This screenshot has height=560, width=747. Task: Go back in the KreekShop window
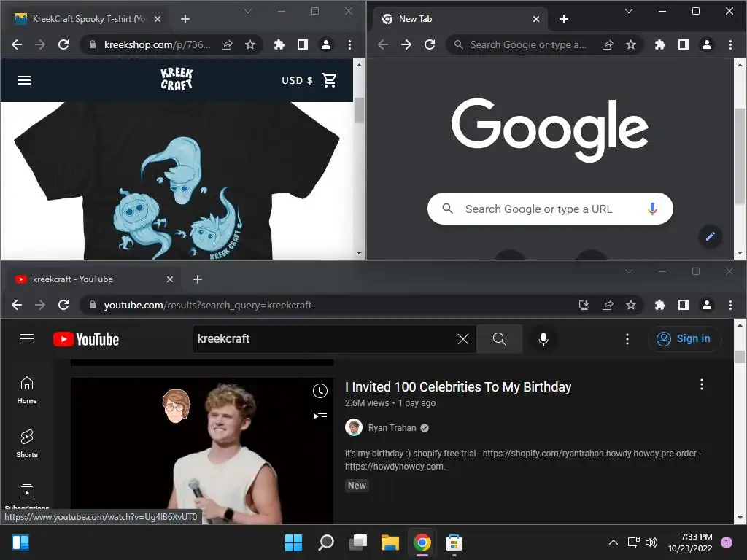tap(17, 44)
